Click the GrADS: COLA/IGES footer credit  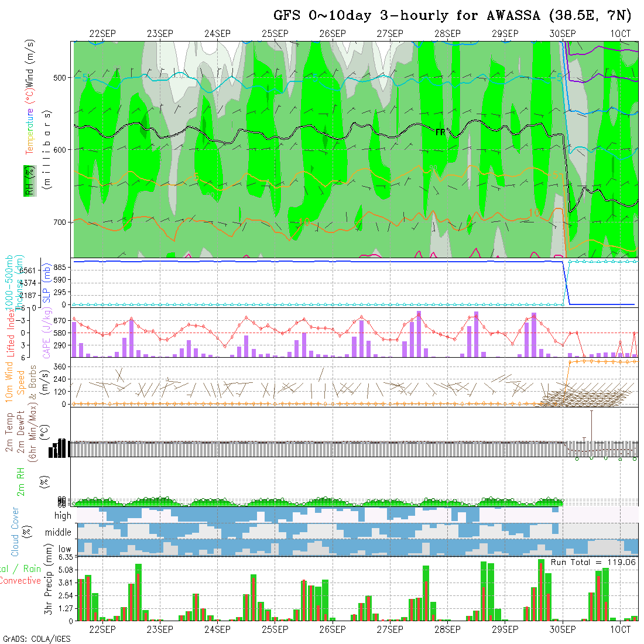[x=36, y=639]
